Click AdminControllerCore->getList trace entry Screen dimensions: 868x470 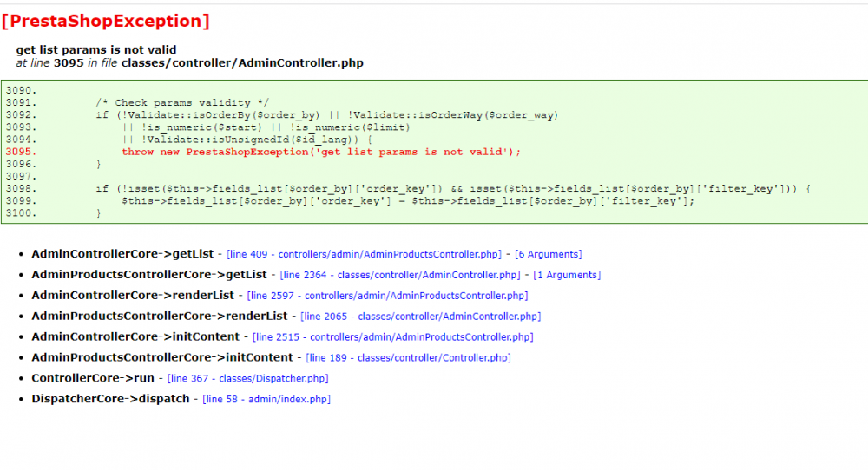[x=122, y=254]
